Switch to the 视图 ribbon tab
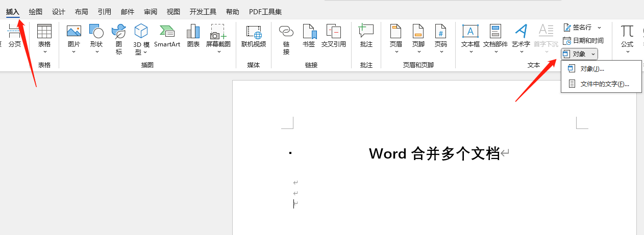 coord(174,11)
